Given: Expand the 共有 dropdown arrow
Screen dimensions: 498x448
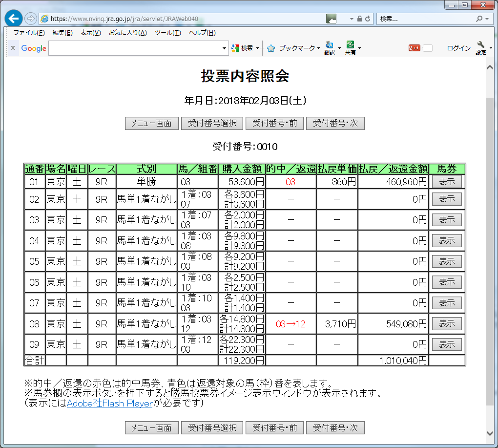Looking at the screenshot, I should (359, 48).
